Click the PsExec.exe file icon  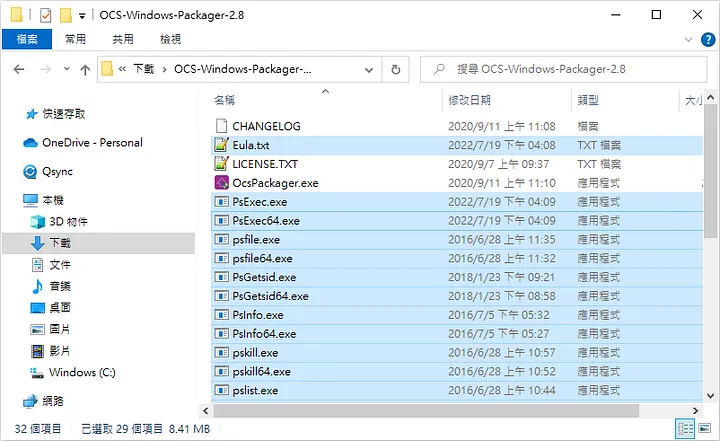pyautogui.click(x=221, y=201)
